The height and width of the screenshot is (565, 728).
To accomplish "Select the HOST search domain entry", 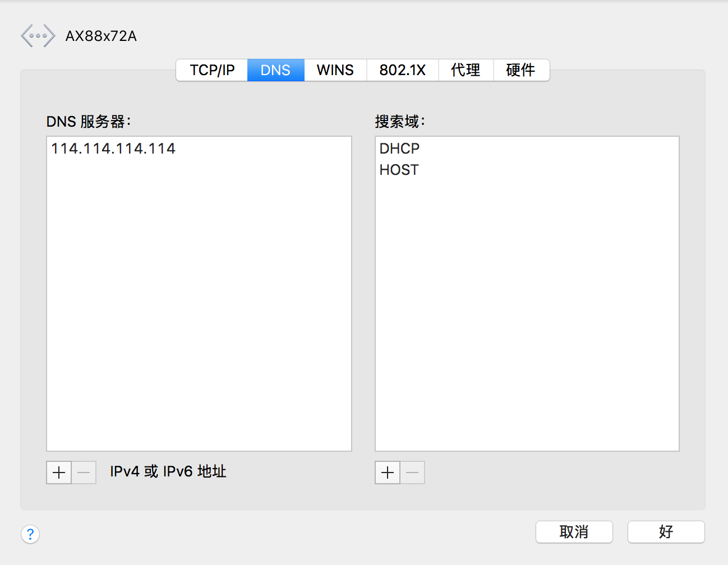I will click(x=527, y=170).
